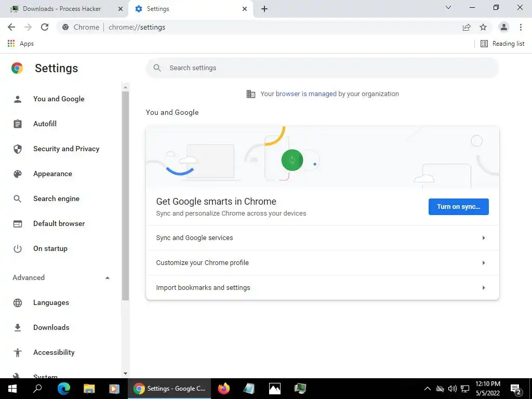Image resolution: width=532 pixels, height=399 pixels.
Task: Open the notification center
Action: click(516, 390)
